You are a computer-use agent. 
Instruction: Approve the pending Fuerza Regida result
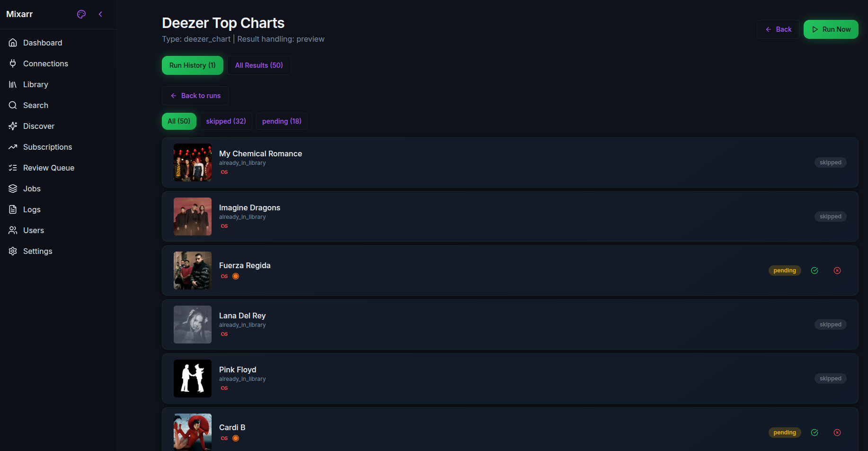coord(815,271)
